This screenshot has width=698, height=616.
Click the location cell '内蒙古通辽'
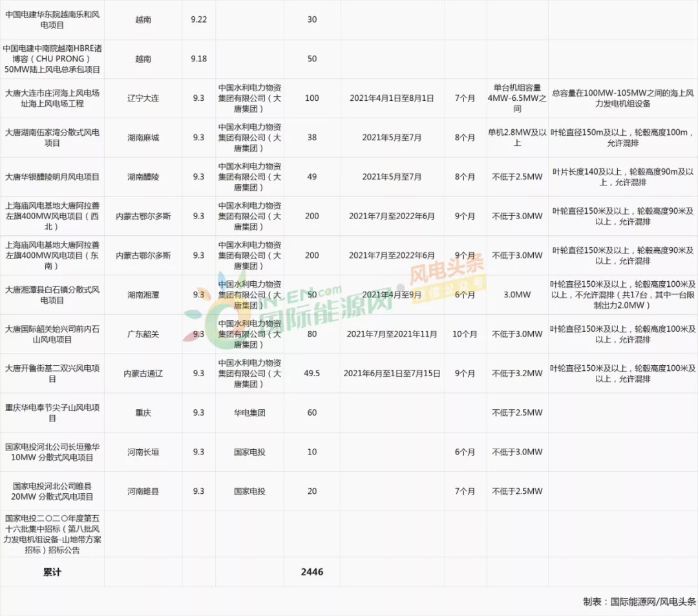point(143,374)
